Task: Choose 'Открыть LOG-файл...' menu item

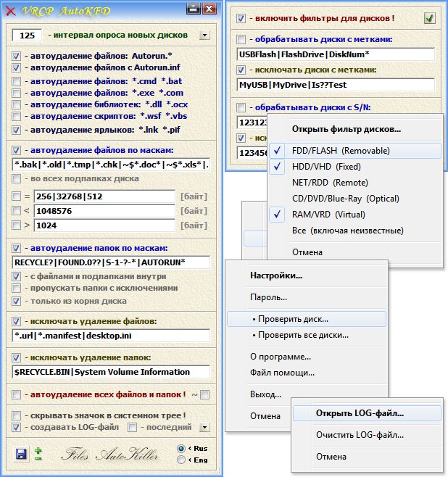Action: pos(367,413)
